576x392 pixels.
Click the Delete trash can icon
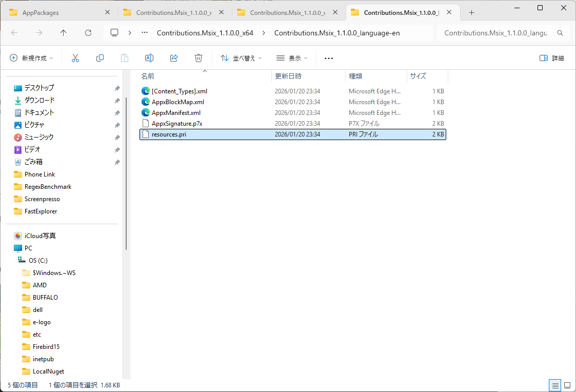tap(198, 58)
